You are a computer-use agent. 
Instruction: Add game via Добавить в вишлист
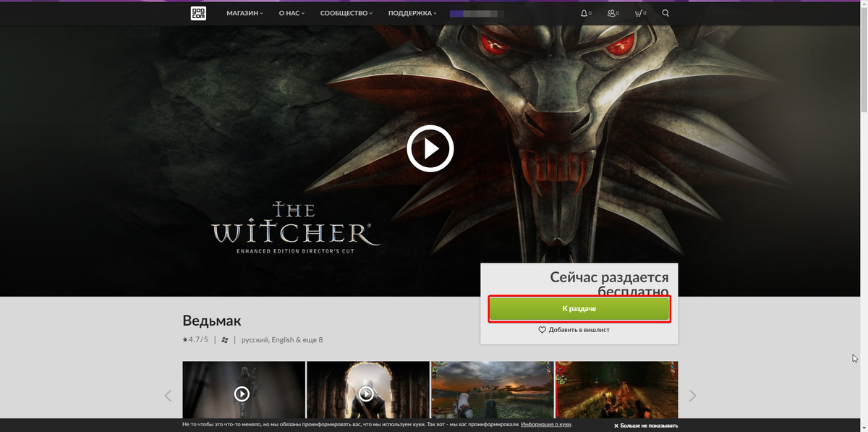click(x=574, y=330)
